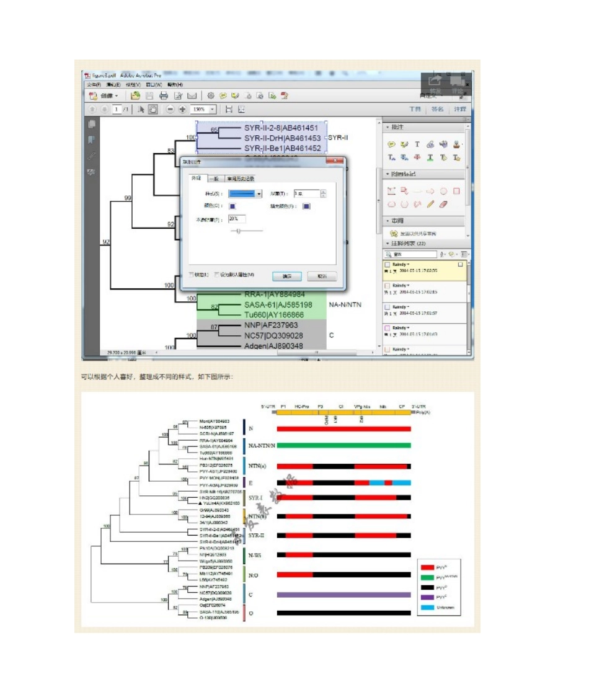The image size is (589, 700).
Task: Open the line style dropdown in dialog
Action: [x=259, y=193]
